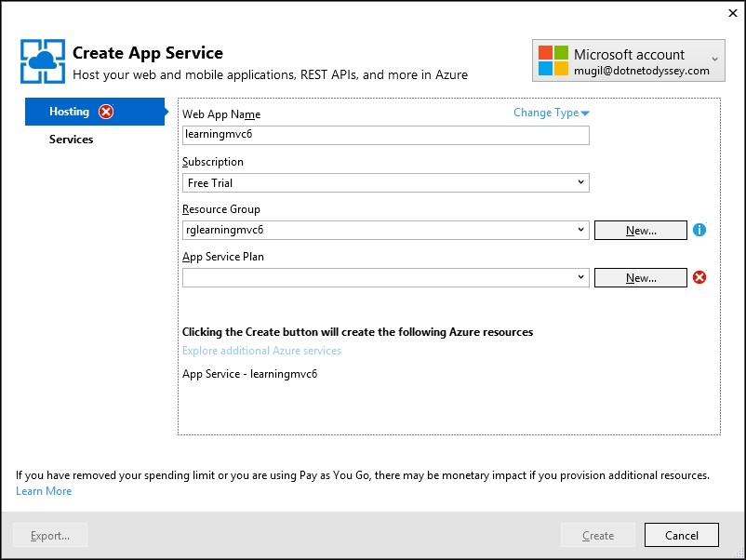Image resolution: width=746 pixels, height=560 pixels.
Task: Open the Learn More link
Action: pyautogui.click(x=44, y=491)
